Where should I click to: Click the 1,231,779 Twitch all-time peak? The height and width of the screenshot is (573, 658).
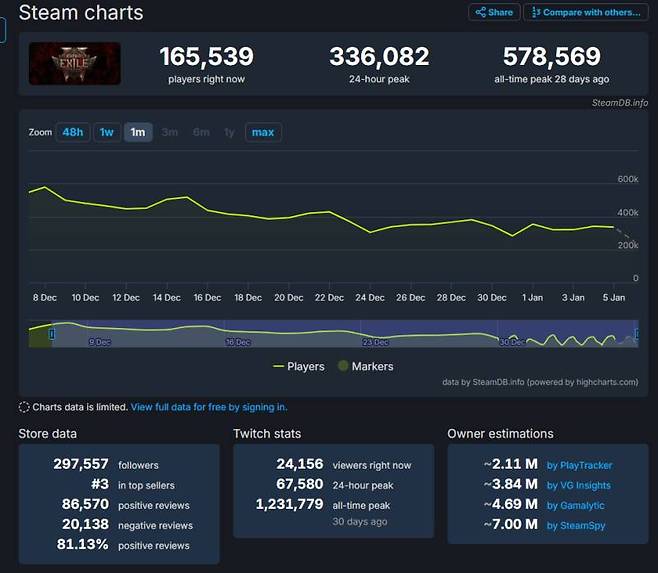[290, 504]
